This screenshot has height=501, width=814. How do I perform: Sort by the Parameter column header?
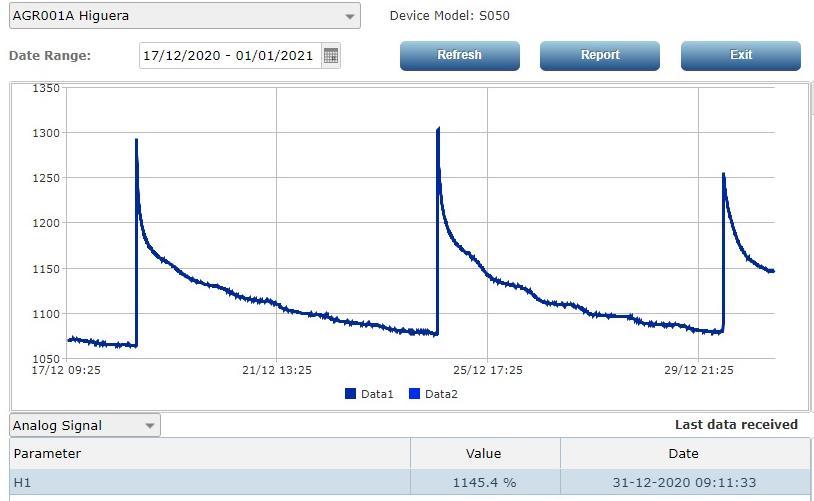point(210,454)
